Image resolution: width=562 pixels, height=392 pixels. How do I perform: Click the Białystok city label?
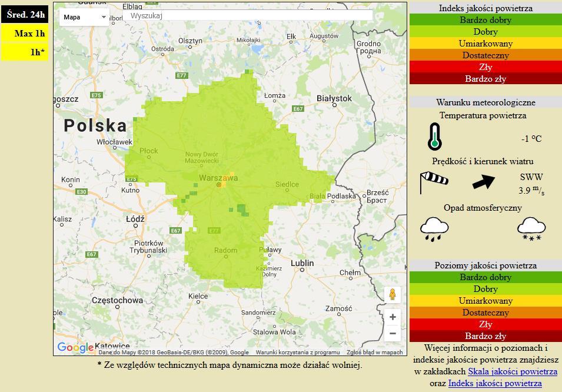334,98
